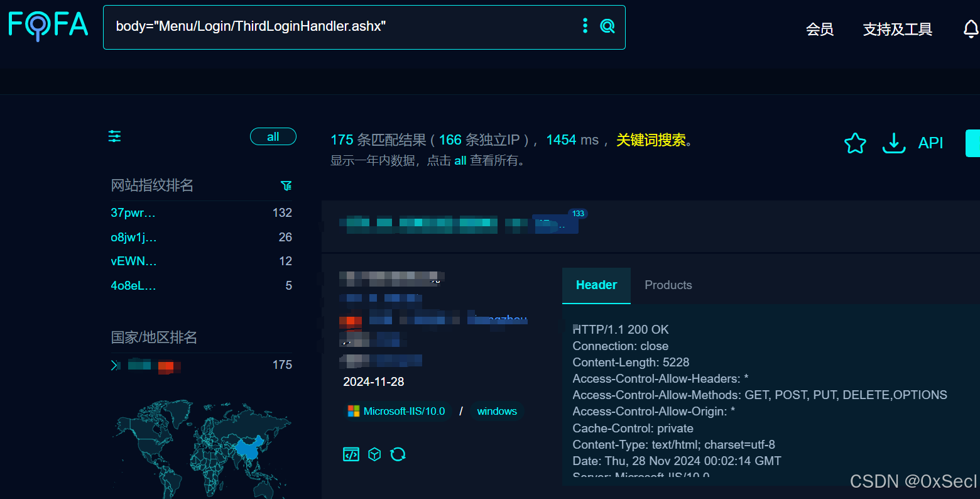This screenshot has width=980, height=499.
Task: Click the search magnifier icon in the search bar
Action: coord(607,27)
